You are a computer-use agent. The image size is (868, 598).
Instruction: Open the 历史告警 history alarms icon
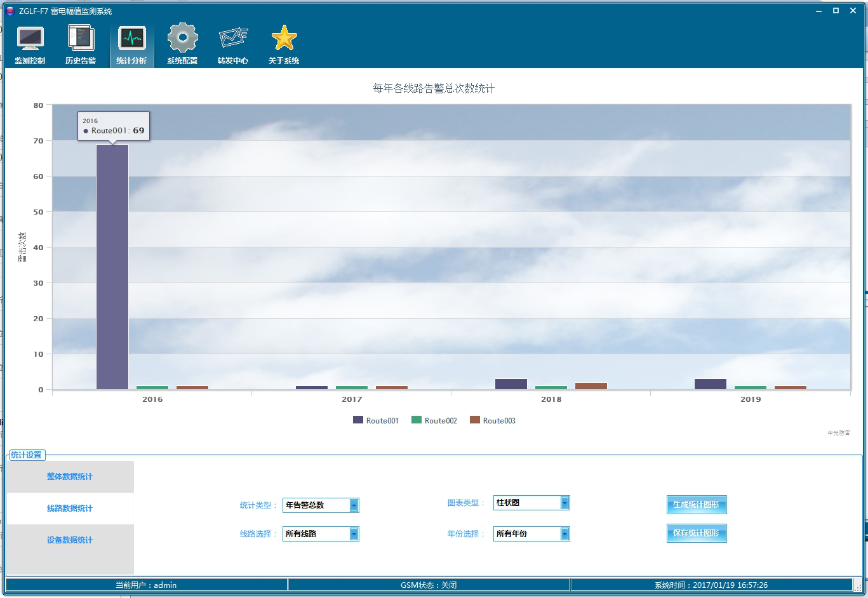[81, 39]
